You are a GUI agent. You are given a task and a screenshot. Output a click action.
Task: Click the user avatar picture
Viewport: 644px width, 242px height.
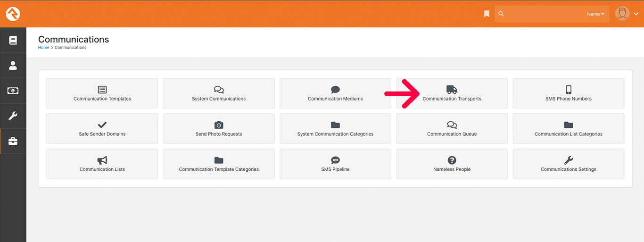point(622,14)
